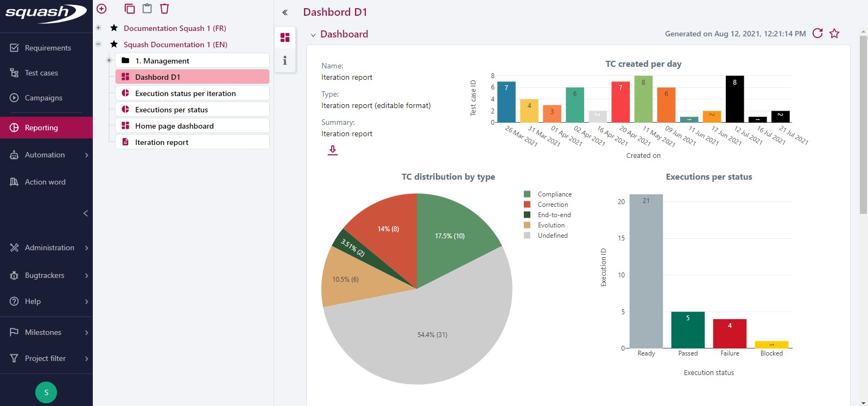
Task: Expand the Administration menu
Action: (x=49, y=248)
